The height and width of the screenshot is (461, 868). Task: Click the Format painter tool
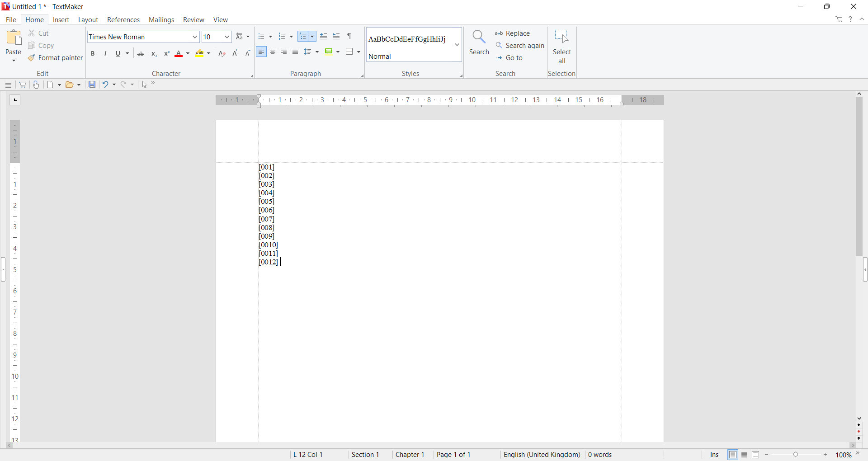tap(55, 58)
